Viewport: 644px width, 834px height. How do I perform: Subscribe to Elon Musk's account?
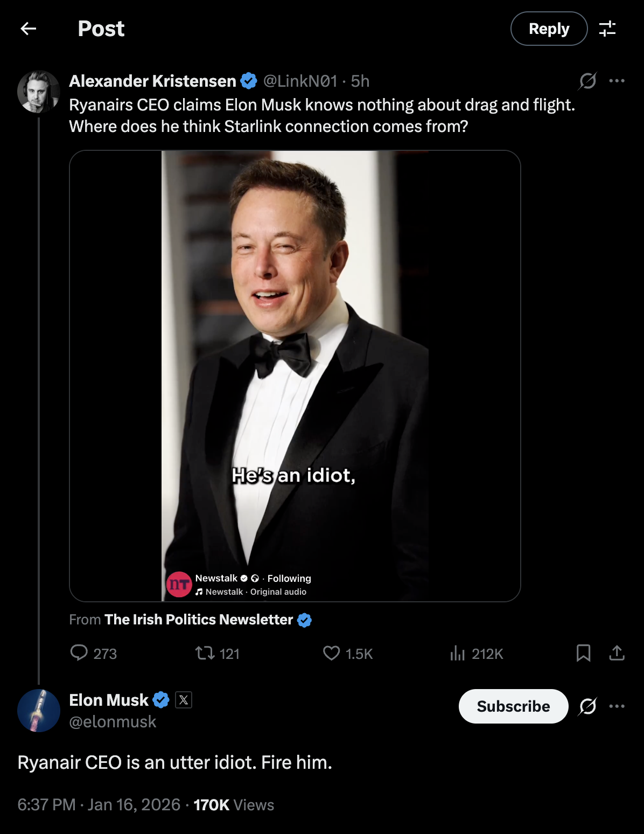(513, 706)
